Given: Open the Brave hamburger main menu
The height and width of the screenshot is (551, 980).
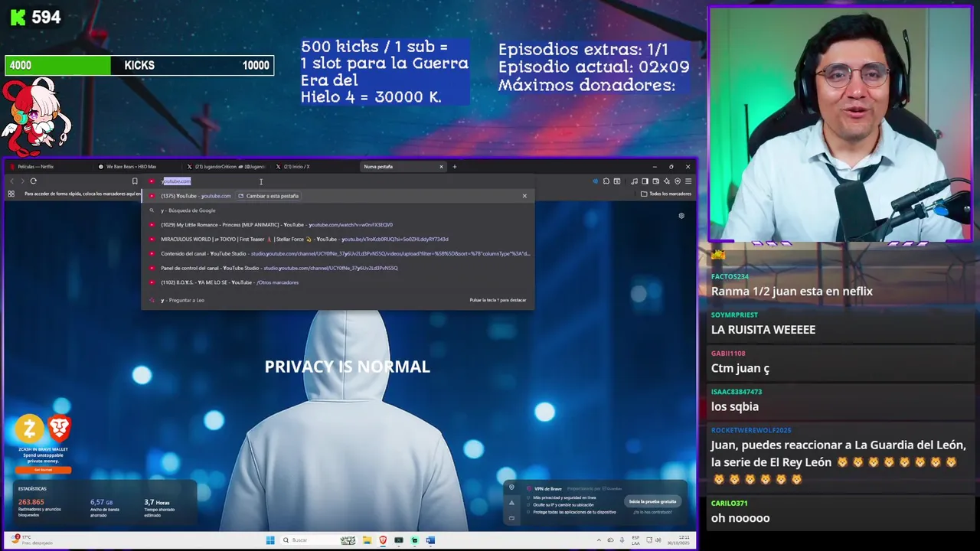Looking at the screenshot, I should pyautogui.click(x=688, y=181).
